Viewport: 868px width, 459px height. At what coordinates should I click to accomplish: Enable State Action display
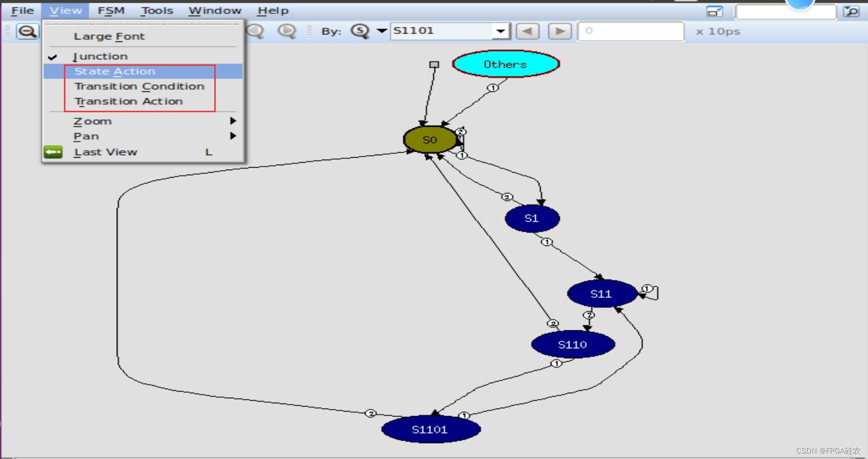(x=143, y=71)
